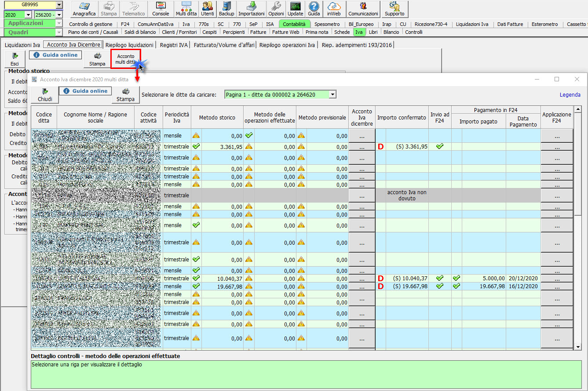
Task: Expand the Quadri dropdown
Action: (58, 32)
